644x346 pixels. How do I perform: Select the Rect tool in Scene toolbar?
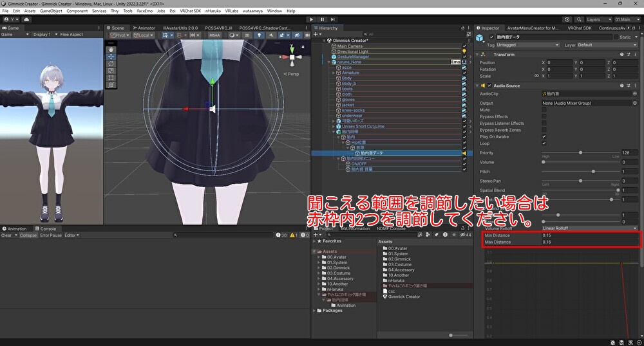[111, 77]
